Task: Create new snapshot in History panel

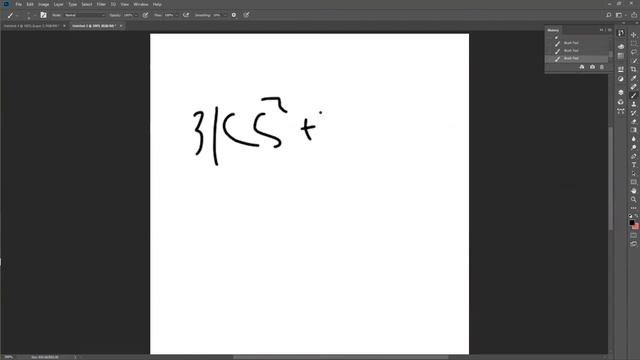Action: pos(592,67)
